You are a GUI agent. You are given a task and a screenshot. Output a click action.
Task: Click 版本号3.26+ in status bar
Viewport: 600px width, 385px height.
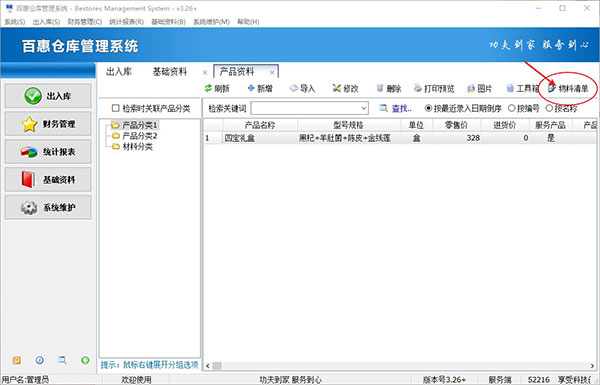tap(444, 380)
